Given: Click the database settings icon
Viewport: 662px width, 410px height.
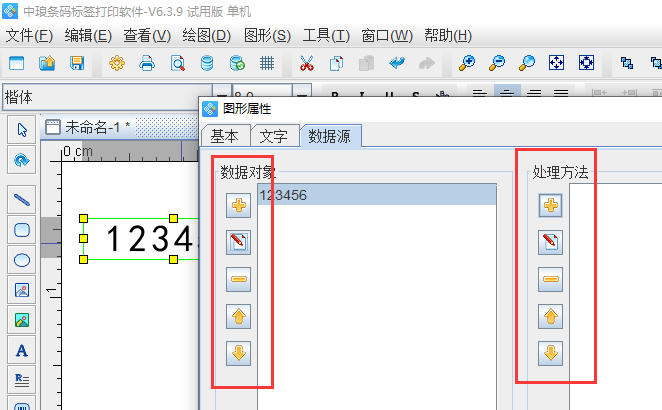Looking at the screenshot, I should point(207,63).
